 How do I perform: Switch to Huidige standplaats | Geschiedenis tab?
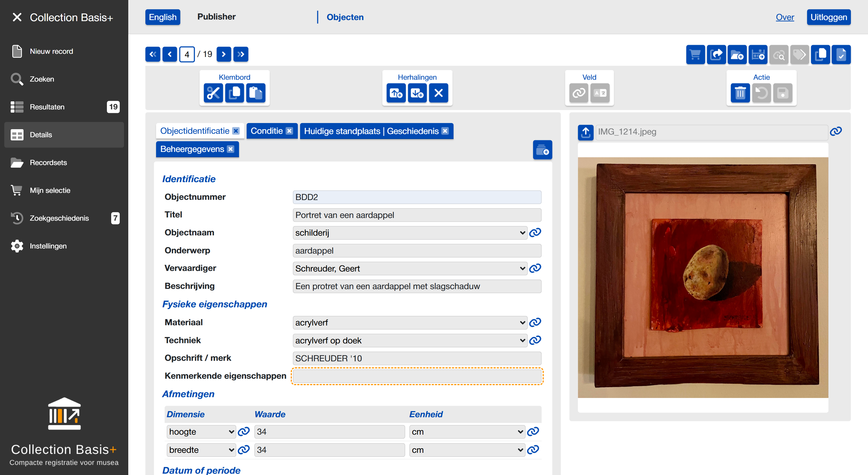[x=371, y=131]
